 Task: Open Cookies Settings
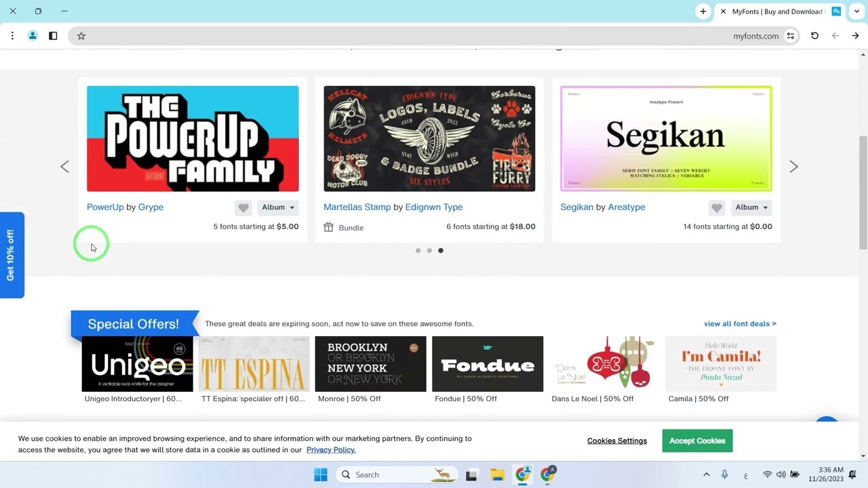tap(617, 441)
